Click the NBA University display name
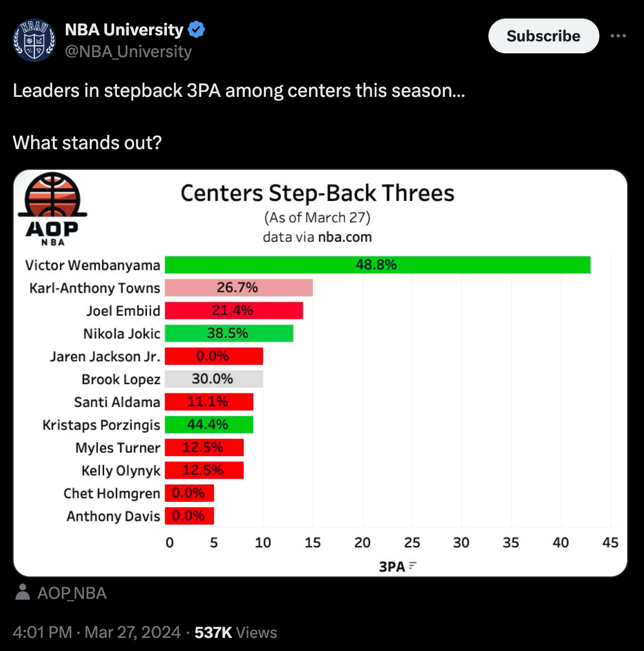This screenshot has width=644, height=651. pos(124,29)
